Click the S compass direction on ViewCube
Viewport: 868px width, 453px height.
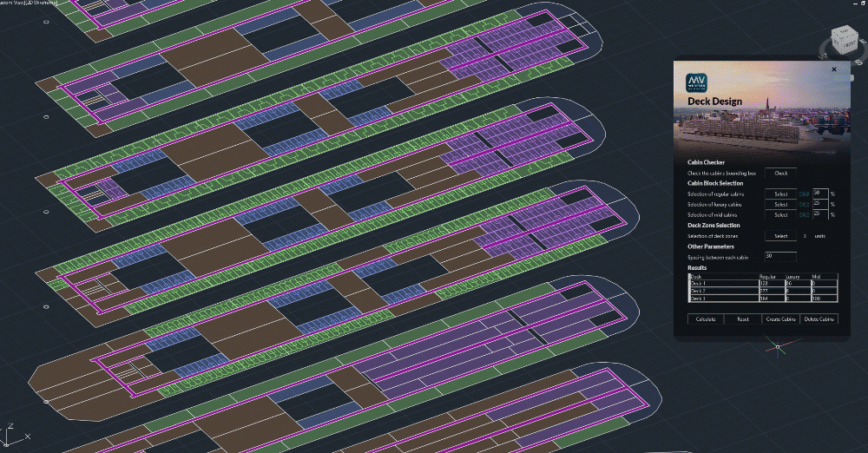tap(859, 62)
